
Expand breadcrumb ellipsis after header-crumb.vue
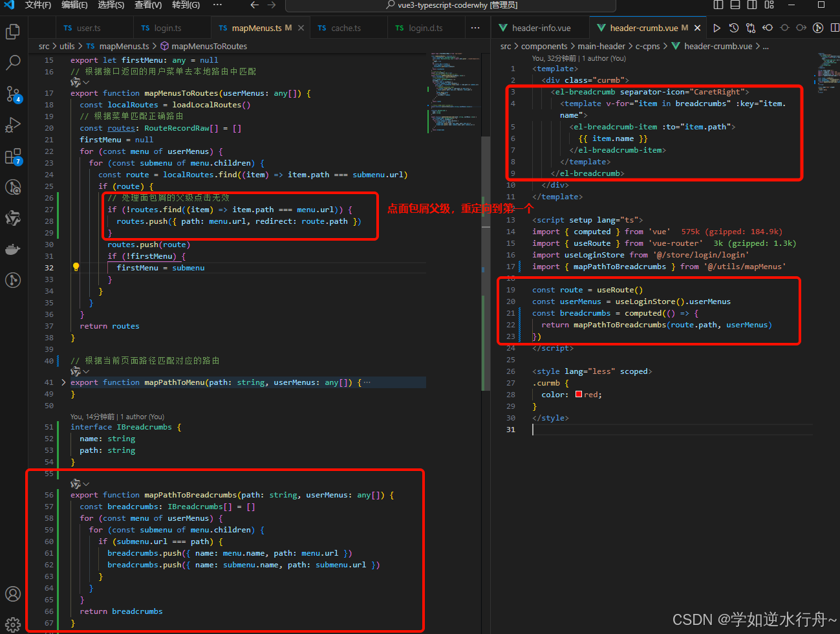[766, 46]
